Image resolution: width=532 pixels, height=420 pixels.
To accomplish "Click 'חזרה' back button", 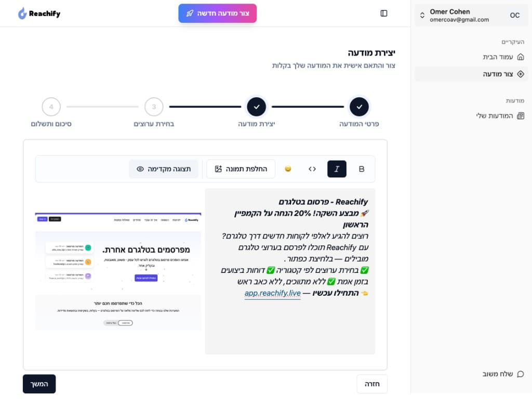I will 372,384.
